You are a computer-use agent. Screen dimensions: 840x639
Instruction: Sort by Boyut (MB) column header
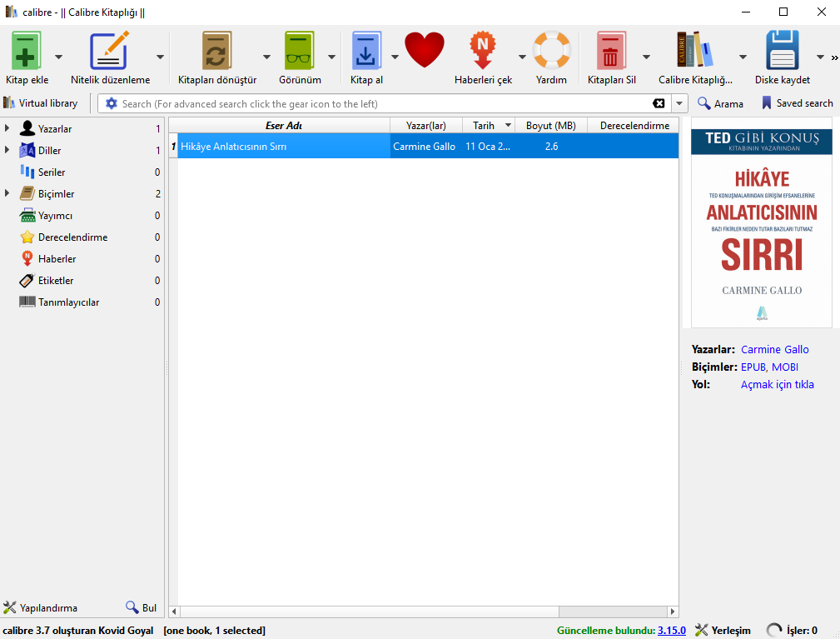551,126
